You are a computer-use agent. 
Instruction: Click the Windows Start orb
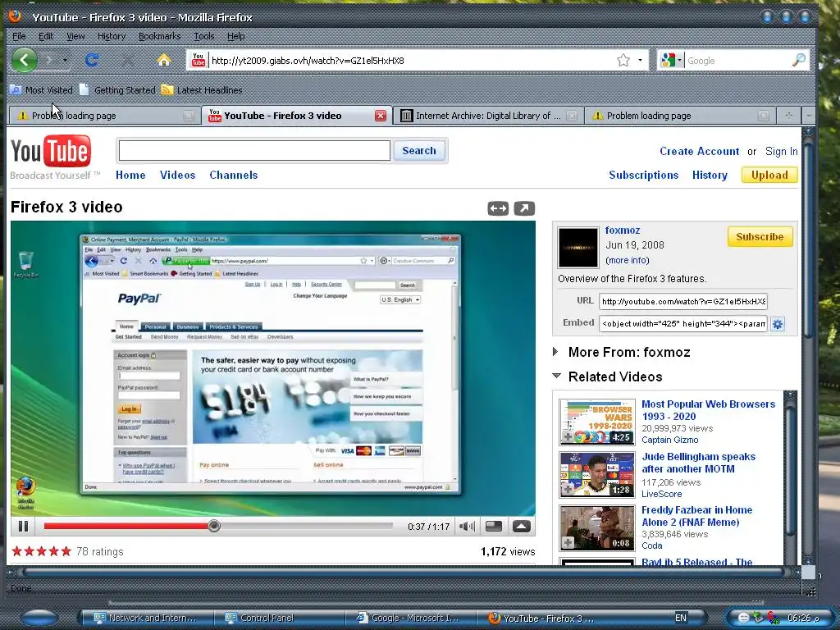pyautogui.click(x=39, y=618)
